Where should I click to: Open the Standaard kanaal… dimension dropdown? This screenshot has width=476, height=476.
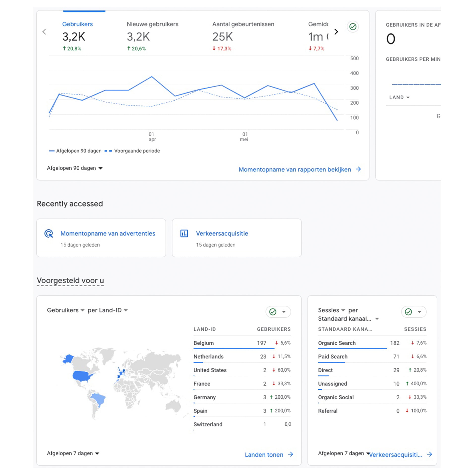tap(349, 319)
